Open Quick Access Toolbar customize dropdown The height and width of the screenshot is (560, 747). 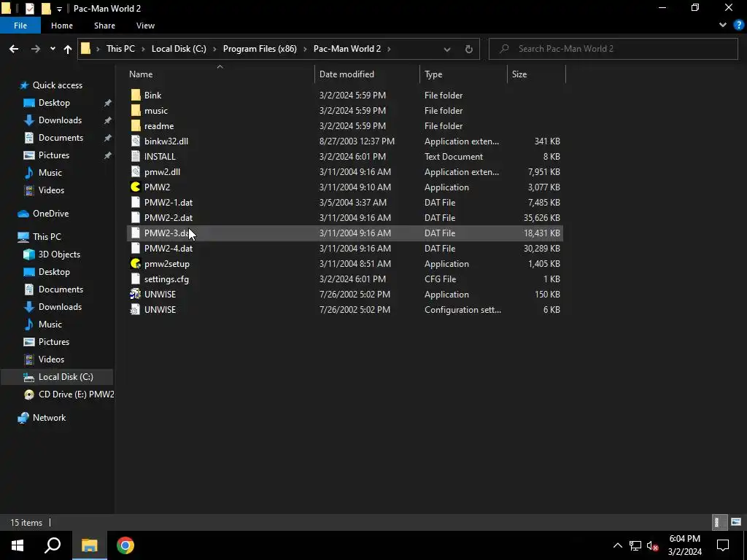coord(59,9)
